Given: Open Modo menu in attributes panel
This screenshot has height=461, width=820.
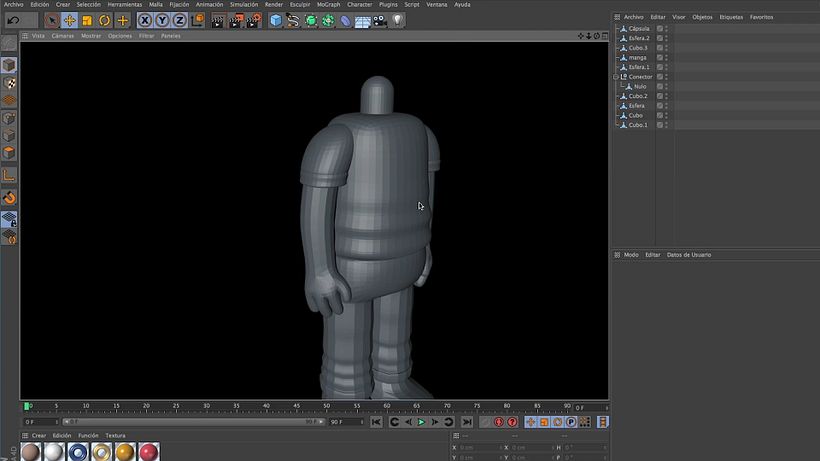Looking at the screenshot, I should [x=631, y=255].
